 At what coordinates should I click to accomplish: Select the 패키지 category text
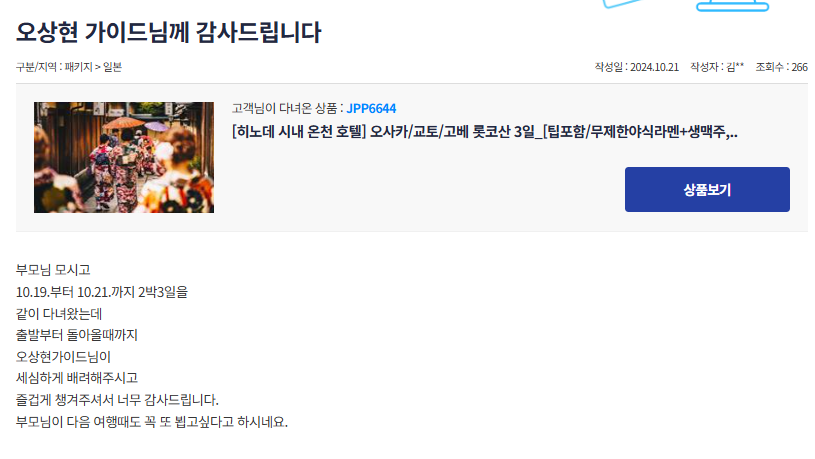78,67
